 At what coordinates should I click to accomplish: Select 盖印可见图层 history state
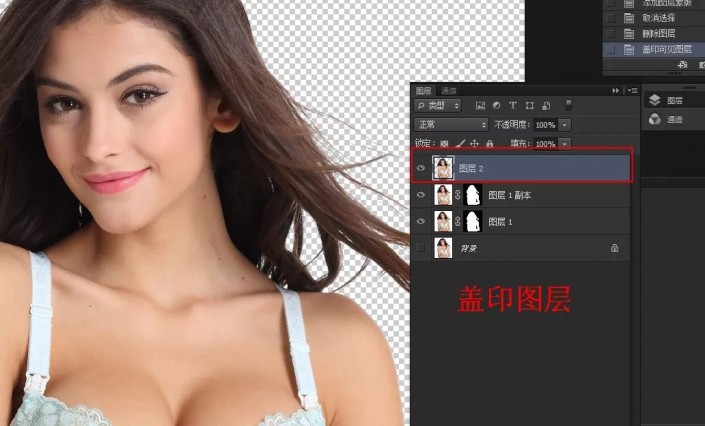click(666, 50)
